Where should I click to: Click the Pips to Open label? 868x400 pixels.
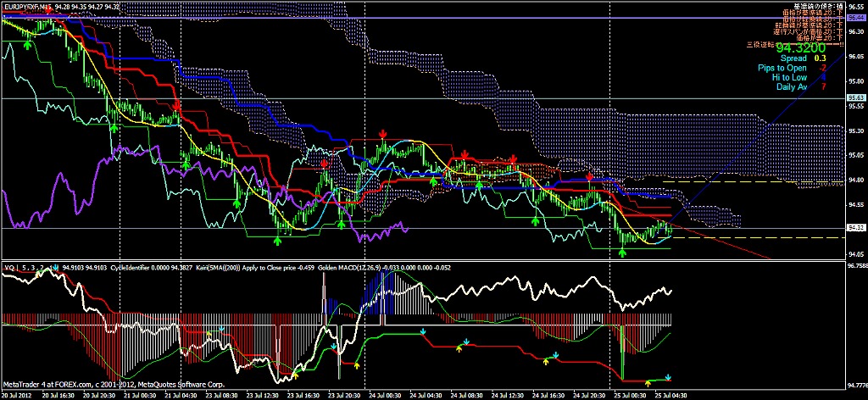click(782, 68)
